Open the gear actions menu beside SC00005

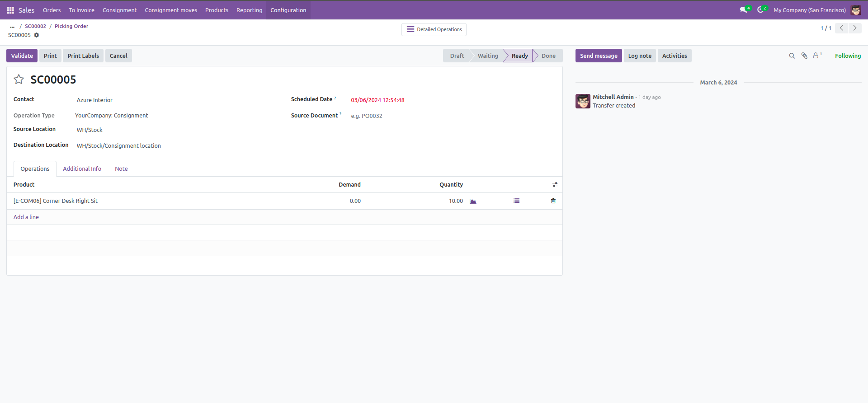tap(37, 35)
